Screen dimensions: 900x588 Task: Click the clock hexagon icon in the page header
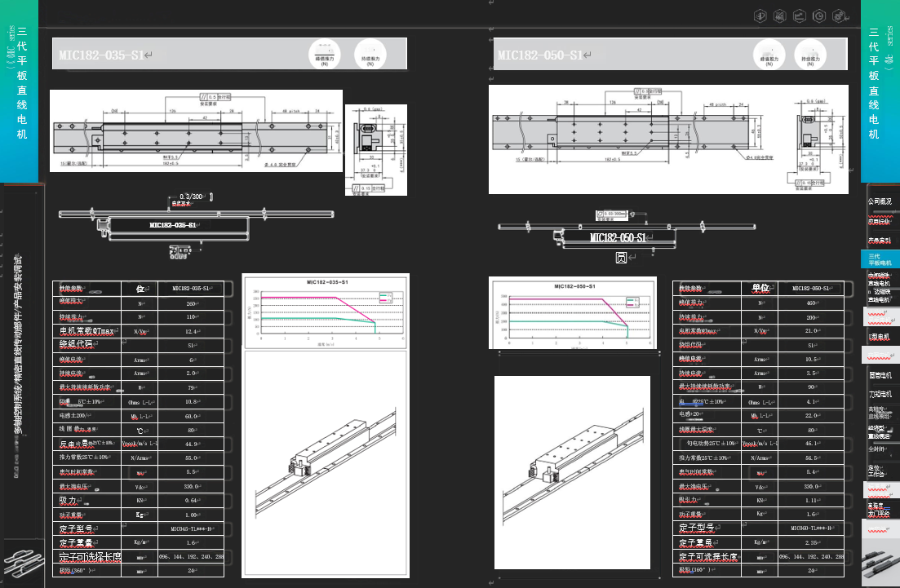coord(819,16)
